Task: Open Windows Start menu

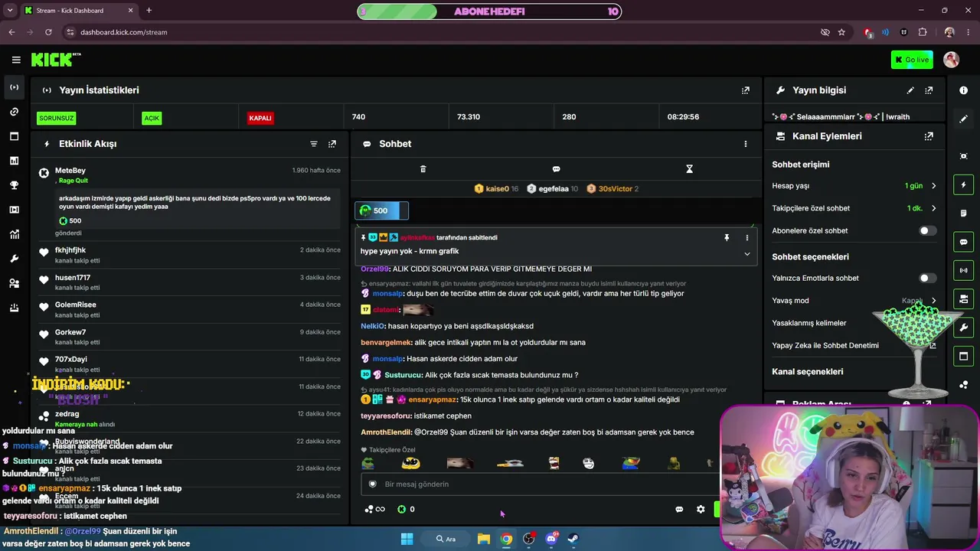Action: [407, 539]
